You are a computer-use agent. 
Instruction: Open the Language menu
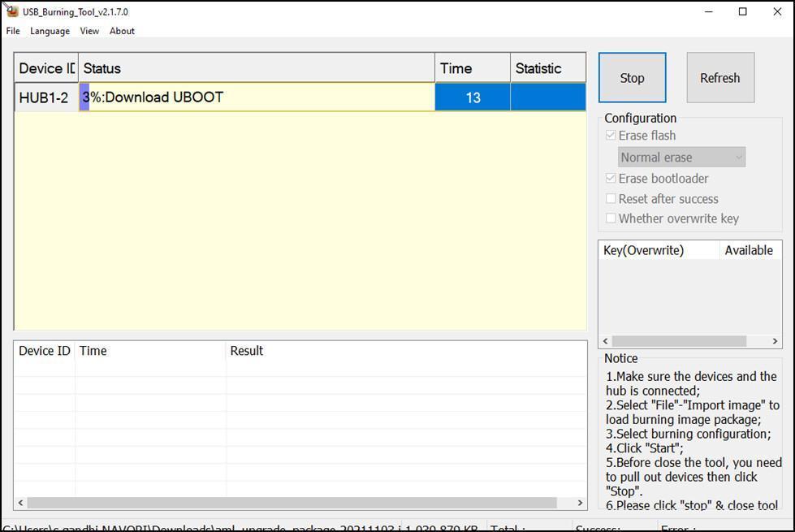point(50,31)
